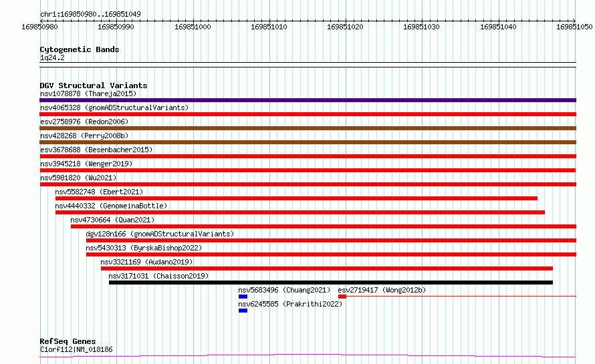
Task: Select the purple nsv1078878 variant bar
Action: tap(308, 100)
